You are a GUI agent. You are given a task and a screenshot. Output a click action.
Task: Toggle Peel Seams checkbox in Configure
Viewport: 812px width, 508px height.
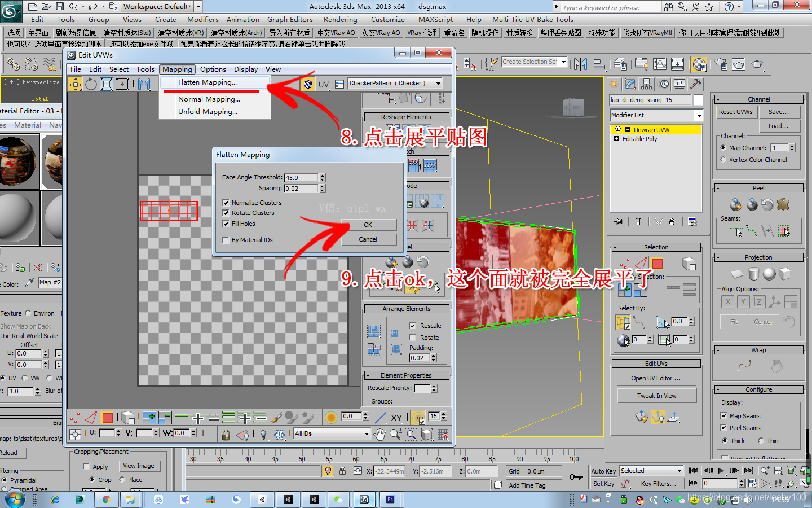pyautogui.click(x=724, y=428)
